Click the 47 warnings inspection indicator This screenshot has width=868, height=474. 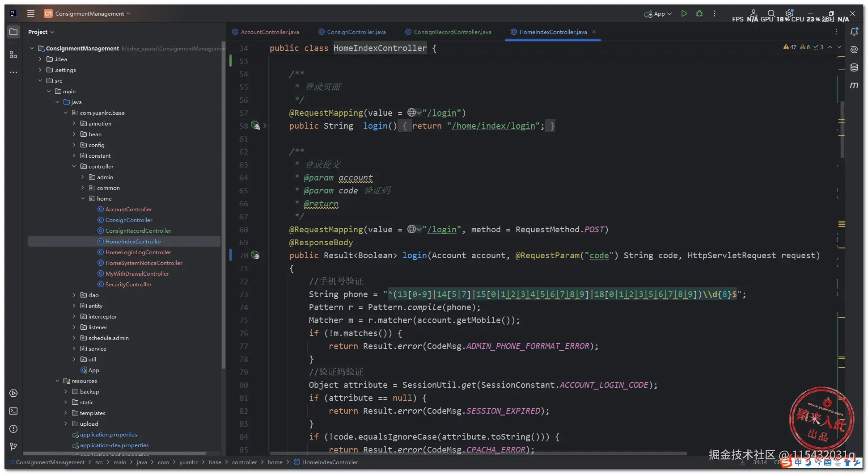coord(790,47)
